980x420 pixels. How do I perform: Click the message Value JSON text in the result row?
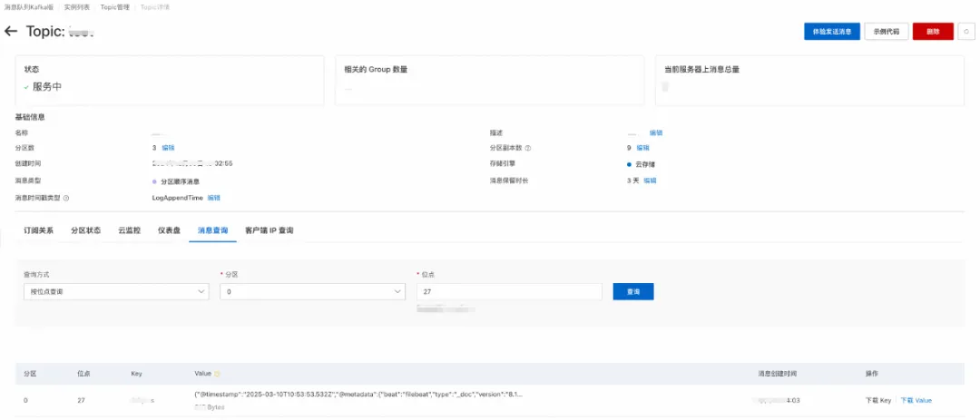[x=358, y=395]
